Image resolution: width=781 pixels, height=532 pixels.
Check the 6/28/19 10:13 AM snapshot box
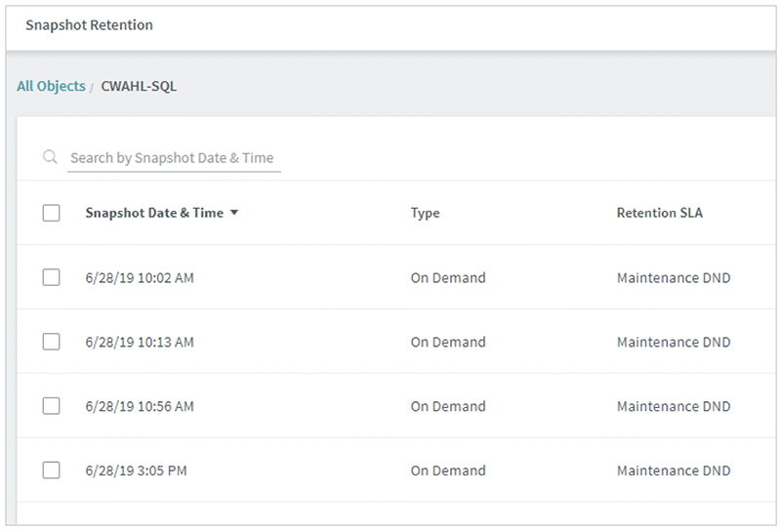pyautogui.click(x=52, y=342)
